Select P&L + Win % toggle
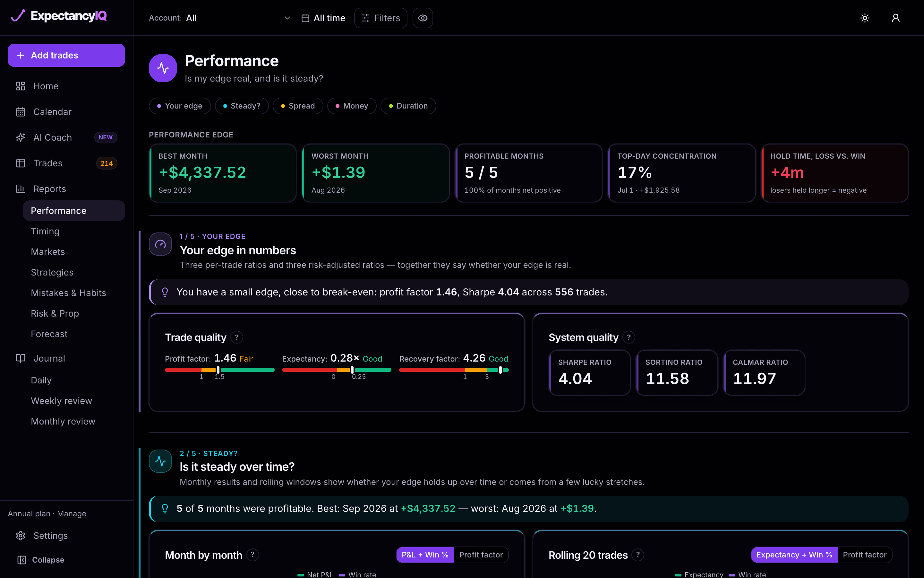The width and height of the screenshot is (924, 578). click(x=425, y=555)
